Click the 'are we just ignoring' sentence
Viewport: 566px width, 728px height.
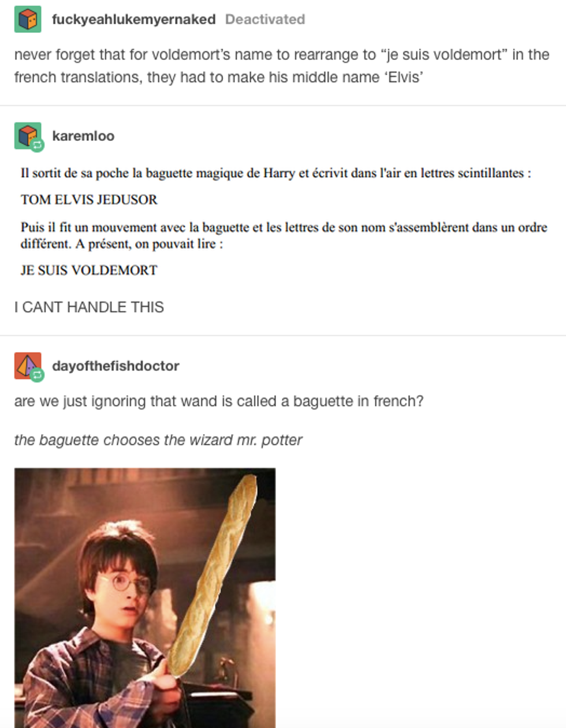pos(219,401)
